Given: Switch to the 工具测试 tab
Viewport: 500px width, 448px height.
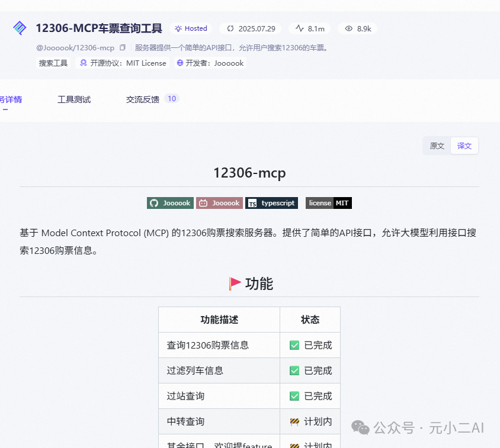Looking at the screenshot, I should coord(74,99).
